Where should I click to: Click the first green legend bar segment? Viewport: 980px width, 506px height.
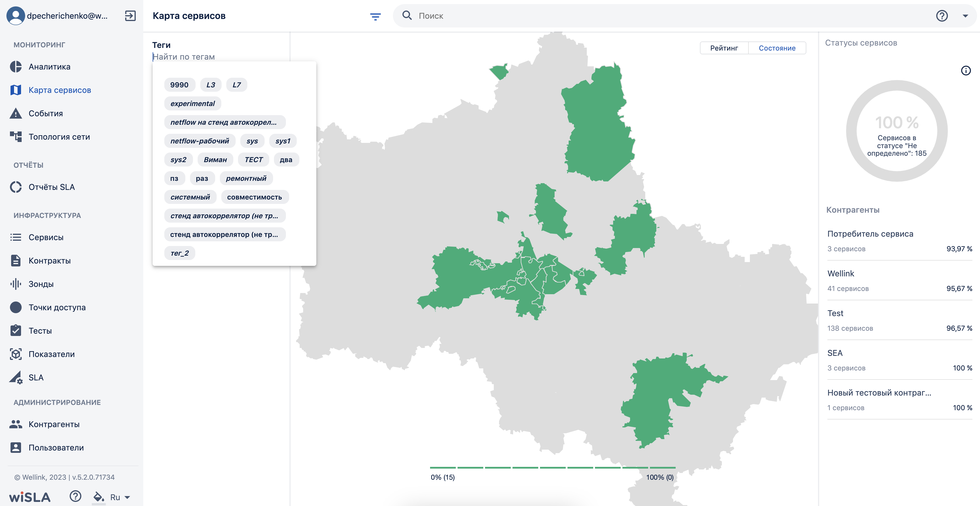coord(442,468)
